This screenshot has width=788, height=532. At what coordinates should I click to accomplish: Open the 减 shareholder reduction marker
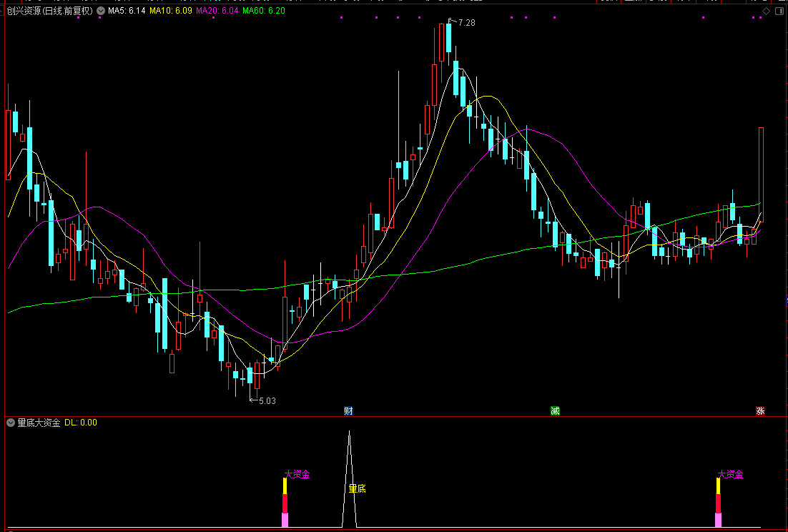click(555, 411)
